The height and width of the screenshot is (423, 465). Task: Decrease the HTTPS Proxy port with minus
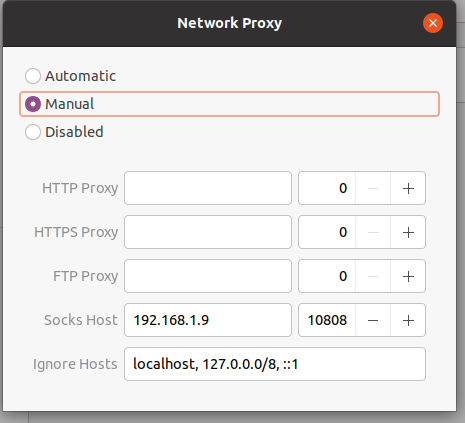point(373,232)
